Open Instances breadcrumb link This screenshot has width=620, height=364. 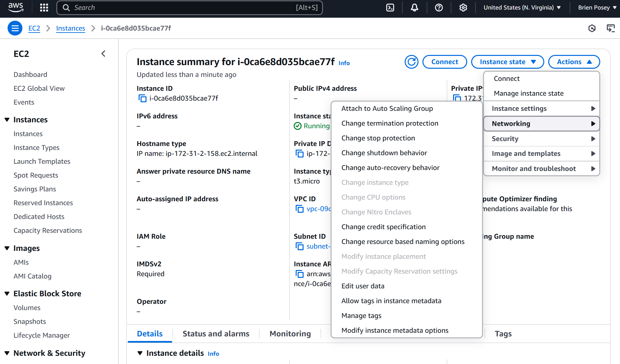70,28
